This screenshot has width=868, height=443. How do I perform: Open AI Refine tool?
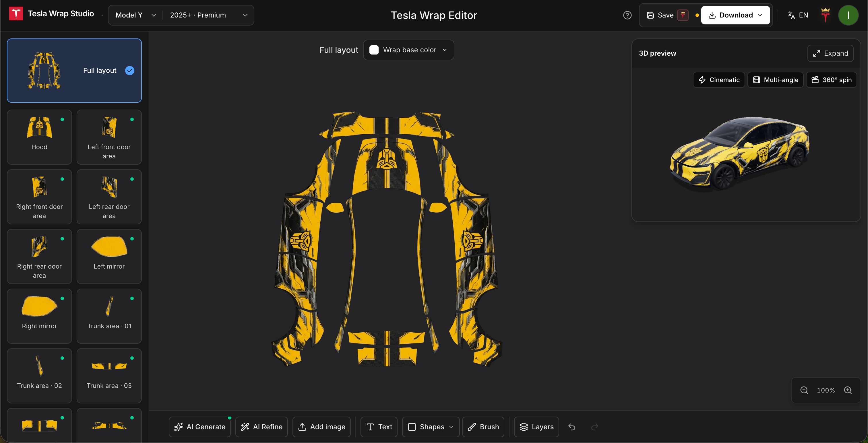261,427
